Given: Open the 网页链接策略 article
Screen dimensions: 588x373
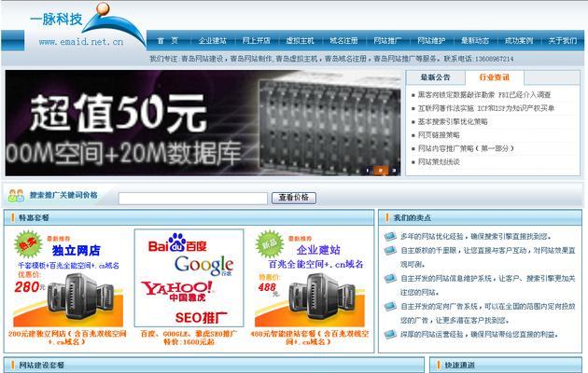Looking at the screenshot, I should (439, 135).
